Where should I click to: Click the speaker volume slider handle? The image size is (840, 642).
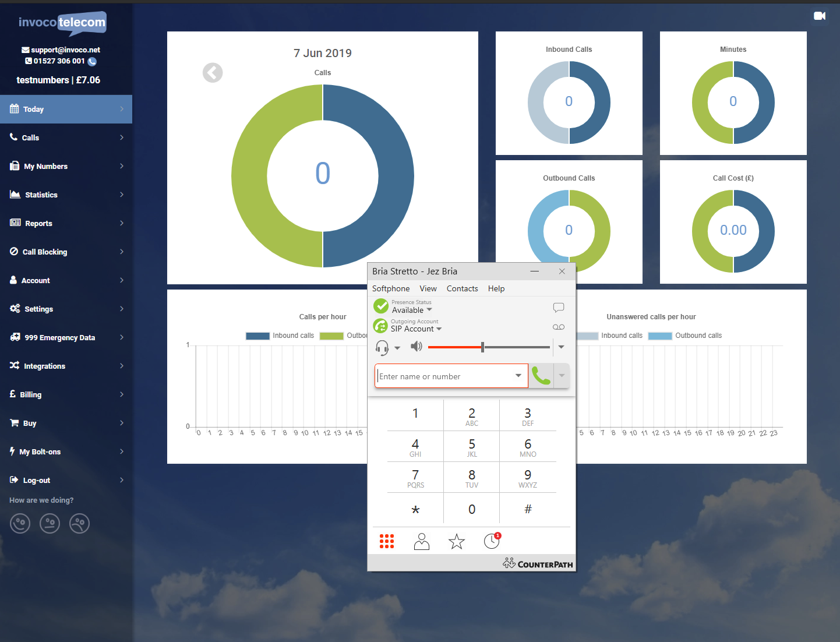pyautogui.click(x=482, y=347)
